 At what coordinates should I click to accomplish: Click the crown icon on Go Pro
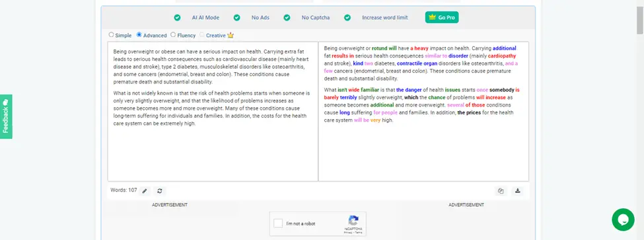point(432,17)
